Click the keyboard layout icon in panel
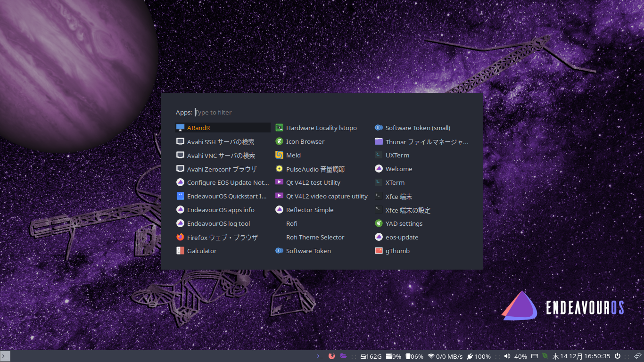644x362 pixels. [x=535, y=356]
